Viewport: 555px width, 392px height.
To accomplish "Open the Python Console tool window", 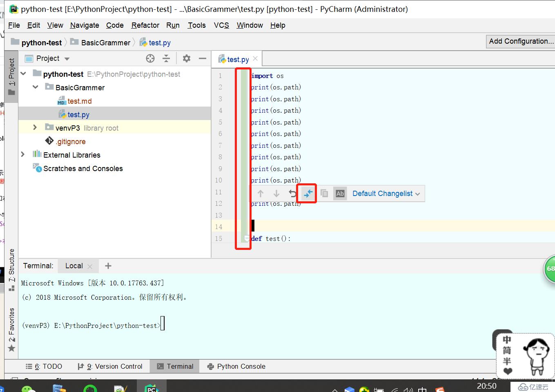I will pyautogui.click(x=236, y=367).
